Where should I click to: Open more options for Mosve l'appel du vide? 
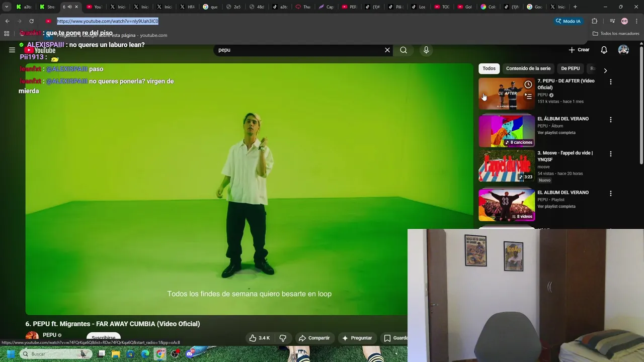coord(611,154)
